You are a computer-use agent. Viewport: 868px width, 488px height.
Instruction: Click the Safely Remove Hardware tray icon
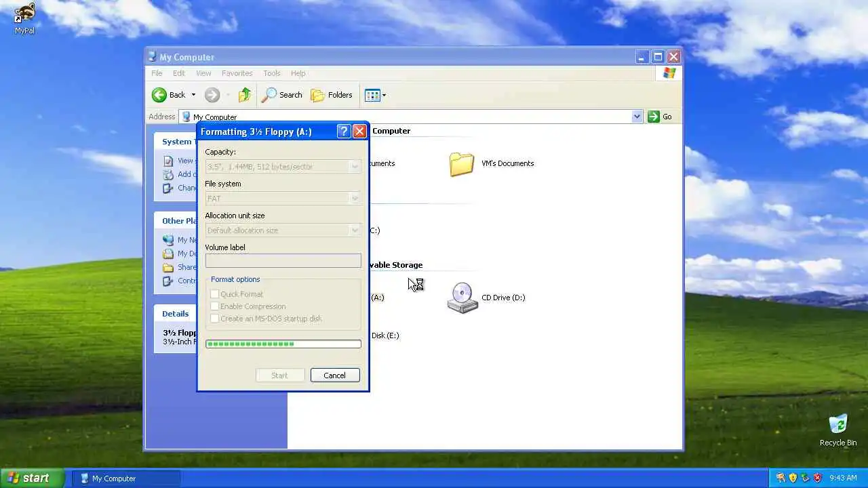tap(805, 478)
